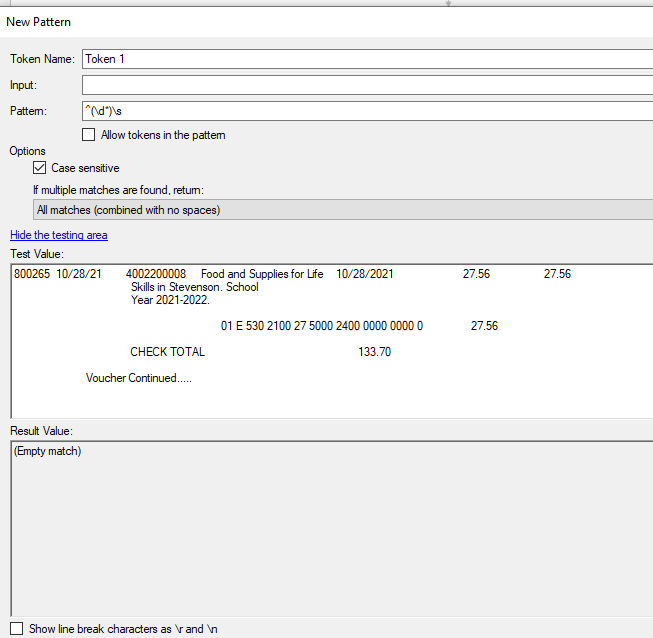Click the Pattern field containing the regex
This screenshot has height=638, width=653.
pyautogui.click(x=367, y=111)
